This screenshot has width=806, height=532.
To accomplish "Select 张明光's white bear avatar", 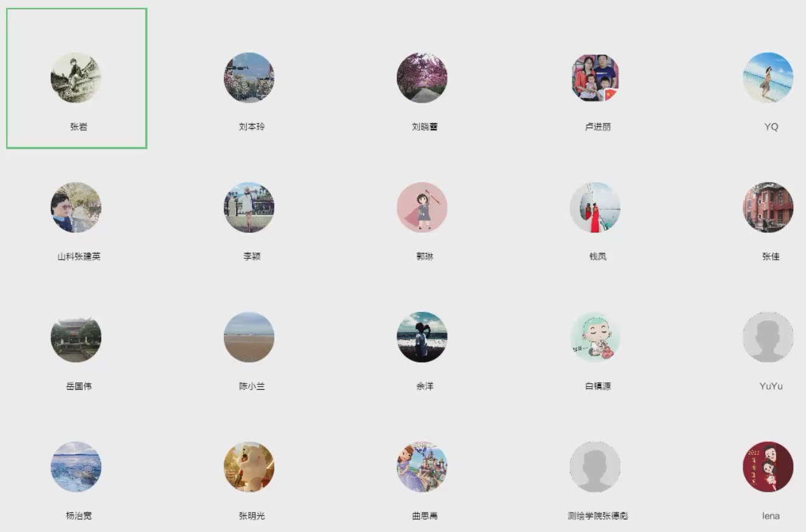I will click(249, 466).
